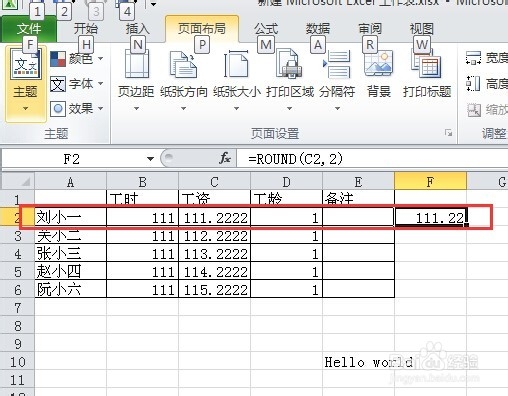Select row 3 header
This screenshot has width=508, height=396.
17,236
